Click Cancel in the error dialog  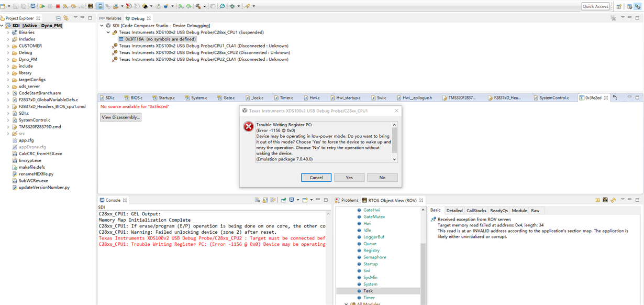(x=316, y=178)
